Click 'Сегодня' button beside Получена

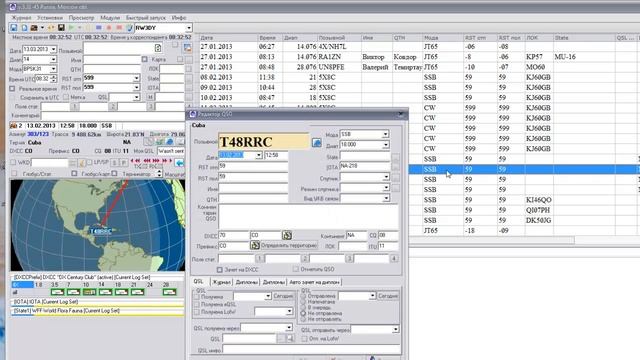[x=283, y=296]
